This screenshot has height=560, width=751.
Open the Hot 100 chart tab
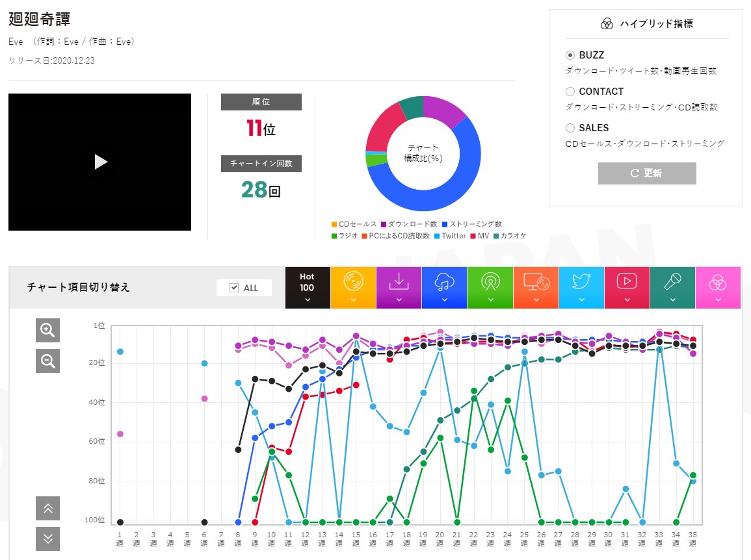[x=308, y=288]
